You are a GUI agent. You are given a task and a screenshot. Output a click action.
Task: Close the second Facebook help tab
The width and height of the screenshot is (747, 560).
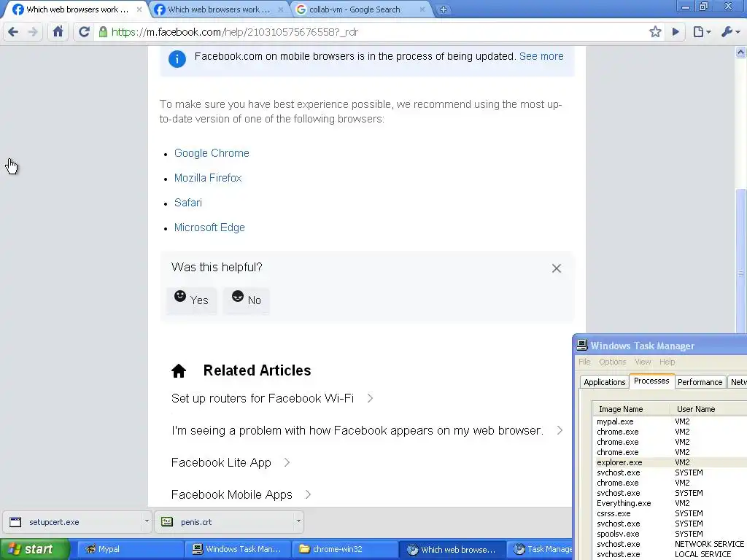[281, 9]
